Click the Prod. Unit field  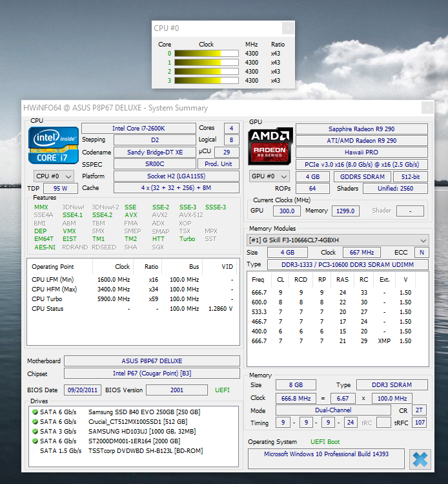pyautogui.click(x=218, y=164)
